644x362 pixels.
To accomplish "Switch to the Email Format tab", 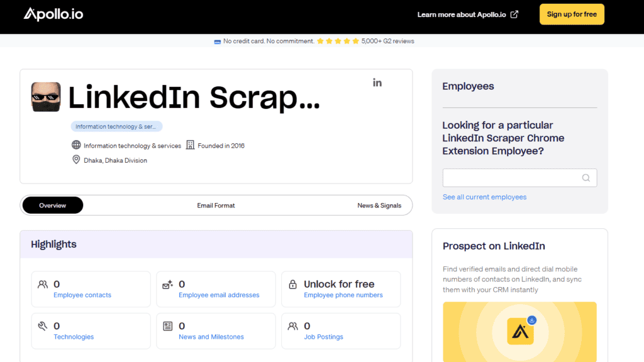I will [x=216, y=206].
